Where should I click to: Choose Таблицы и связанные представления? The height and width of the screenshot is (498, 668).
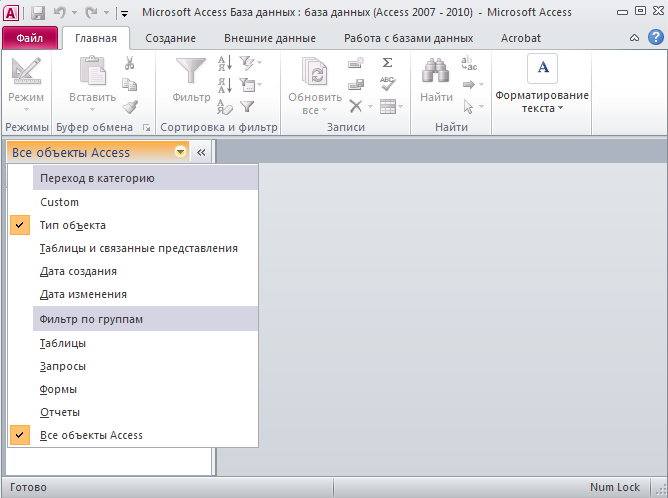pyautogui.click(x=133, y=248)
